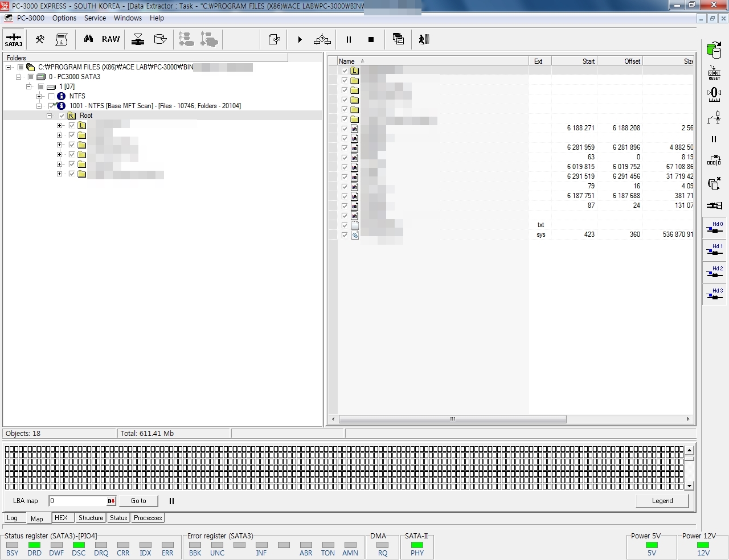Switch to the HEX tab
This screenshot has height=560, width=729.
click(x=61, y=518)
